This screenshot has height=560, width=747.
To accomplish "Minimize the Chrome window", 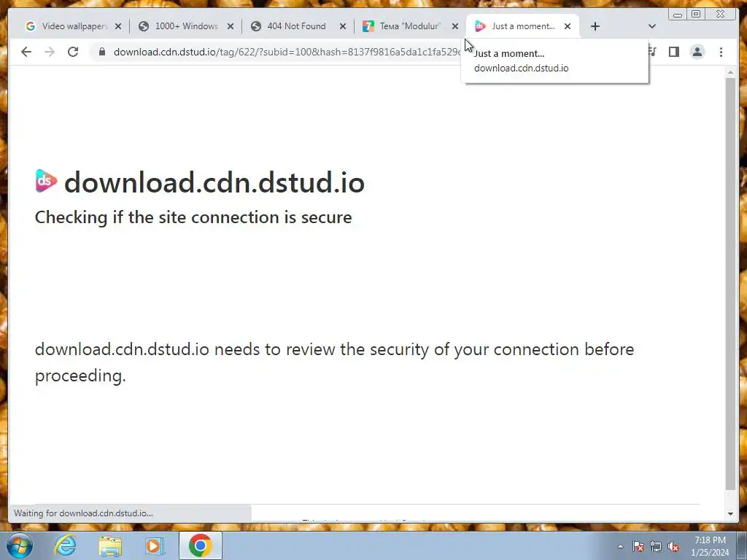I will (677, 15).
